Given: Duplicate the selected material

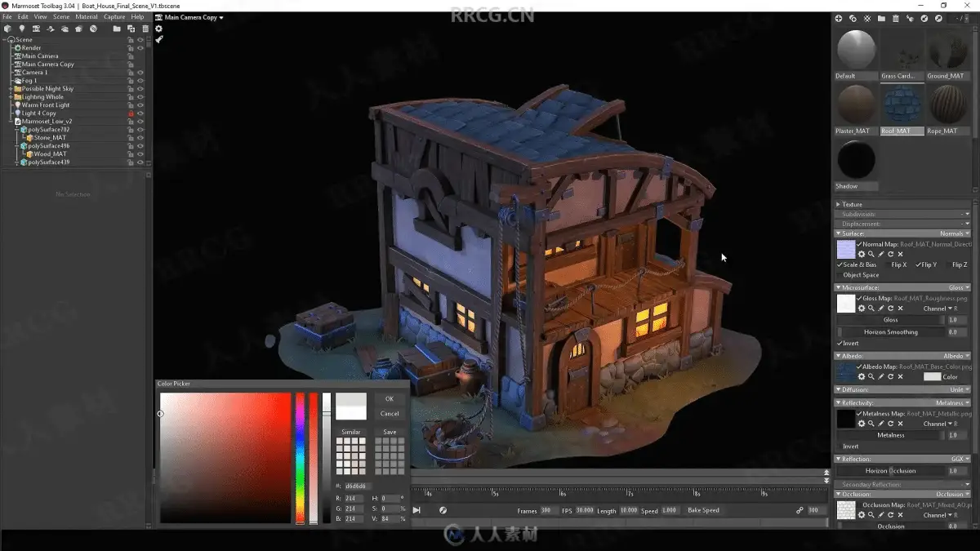Looking at the screenshot, I should click(853, 18).
